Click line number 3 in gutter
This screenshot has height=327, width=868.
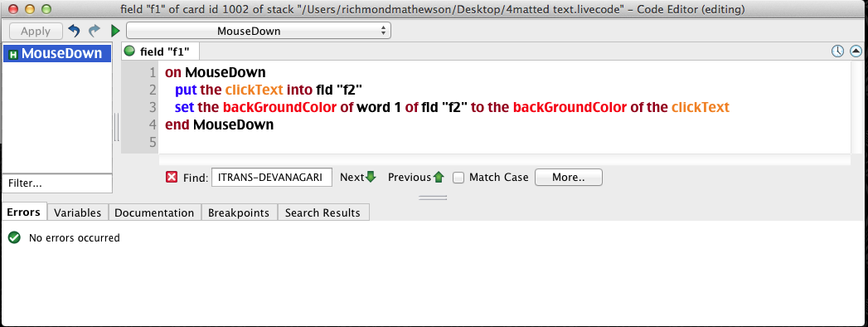pos(153,107)
